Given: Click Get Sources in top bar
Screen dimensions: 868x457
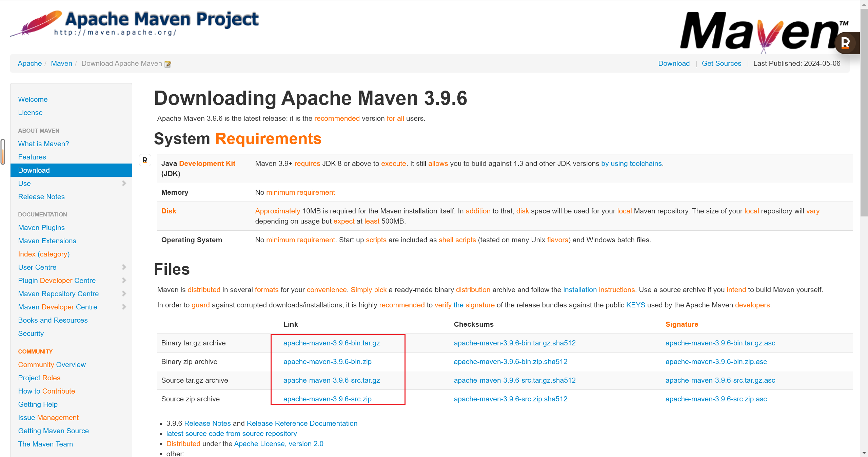Looking at the screenshot, I should tap(721, 63).
